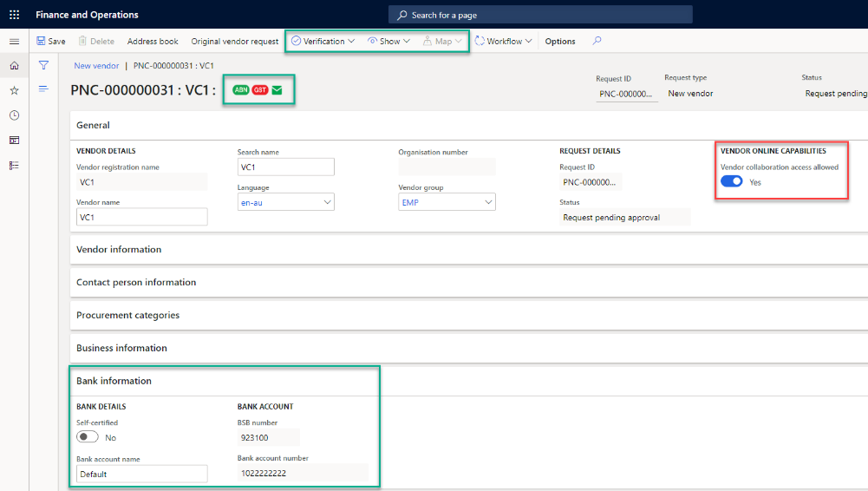
Task: Expand the Vendor information section
Action: tap(468, 249)
